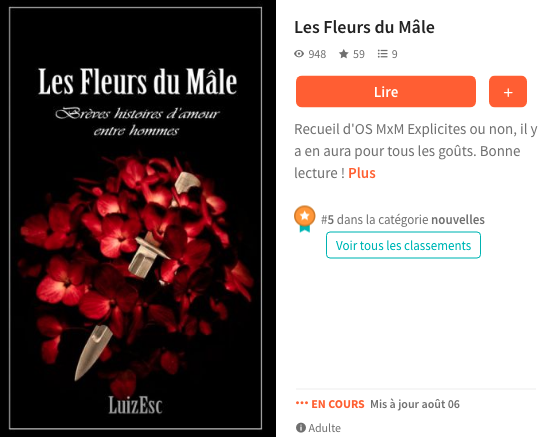Screen dimensions: 551x437
Task: Open the book cover thumbnail
Action: [x=138, y=218]
